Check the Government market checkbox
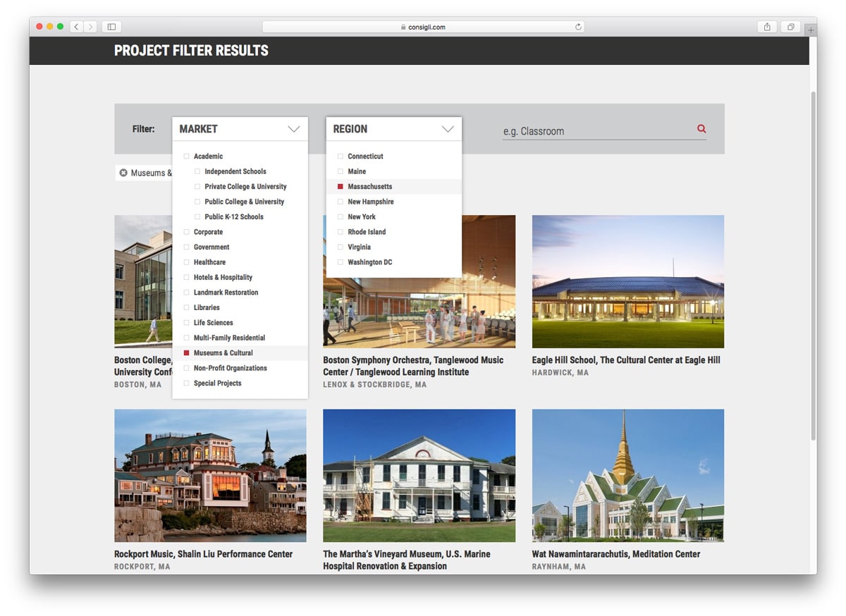Image resolution: width=846 pixels, height=616 pixels. point(187,247)
